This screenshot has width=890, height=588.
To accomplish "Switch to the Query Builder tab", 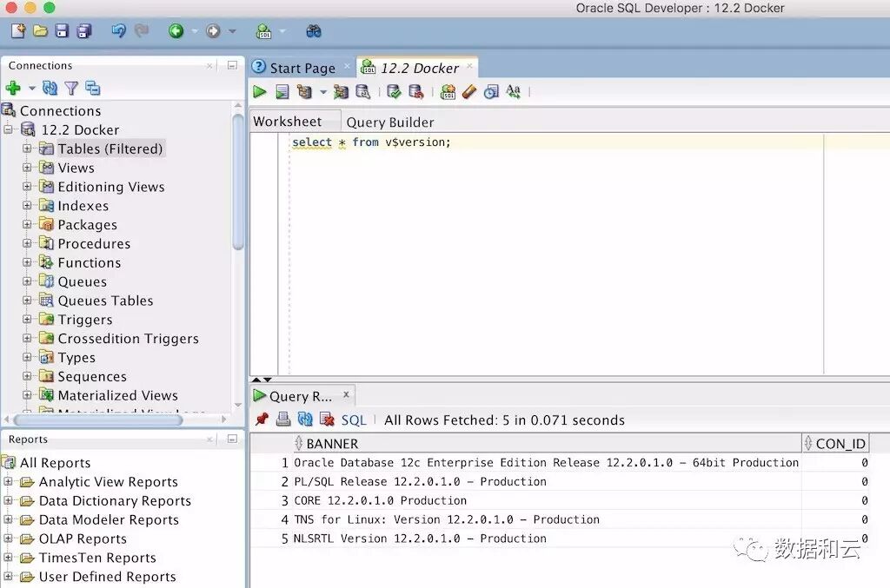I will point(390,122).
